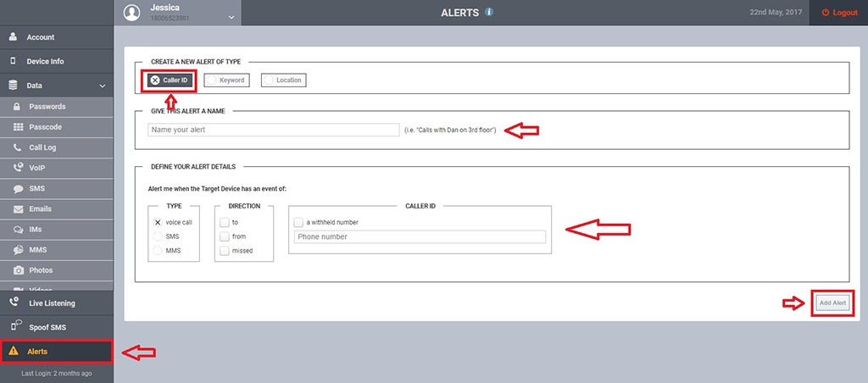868x383 pixels.
Task: Click the Data database icon
Action: [x=13, y=86]
